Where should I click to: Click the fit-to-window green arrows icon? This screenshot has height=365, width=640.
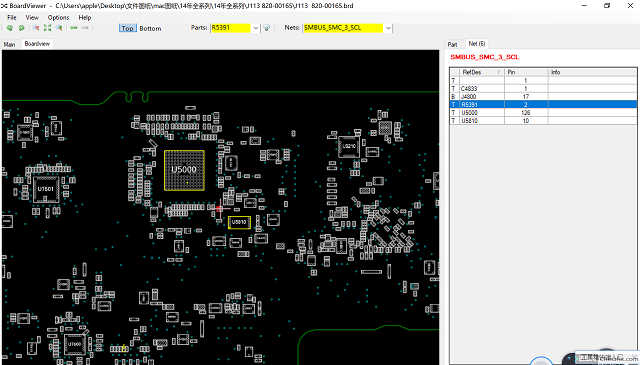click(47, 28)
